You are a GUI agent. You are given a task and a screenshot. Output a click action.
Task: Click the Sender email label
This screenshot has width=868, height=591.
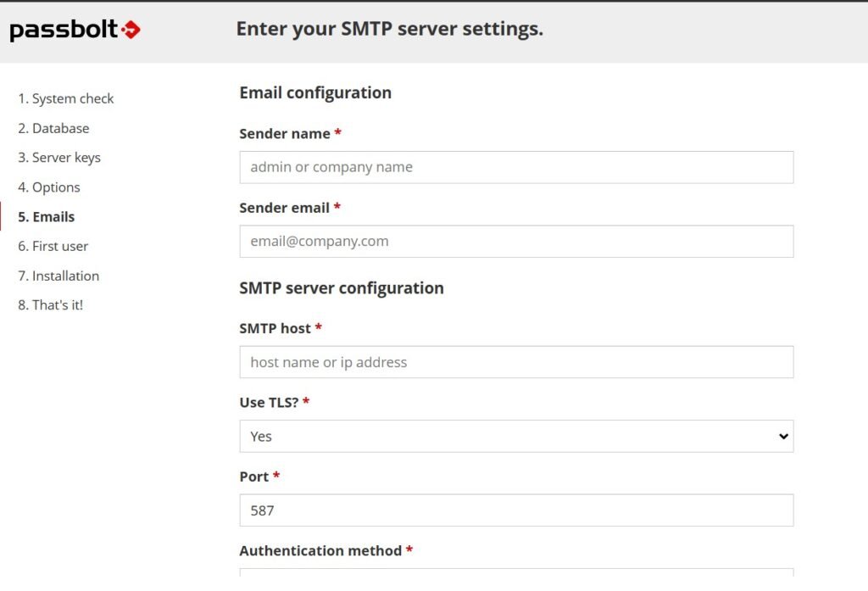[285, 208]
